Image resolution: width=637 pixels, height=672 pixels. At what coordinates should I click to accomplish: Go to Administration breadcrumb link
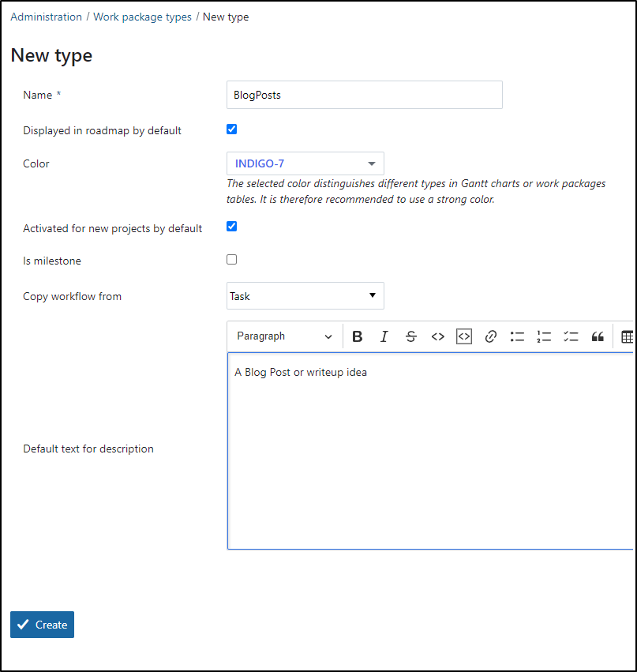47,17
